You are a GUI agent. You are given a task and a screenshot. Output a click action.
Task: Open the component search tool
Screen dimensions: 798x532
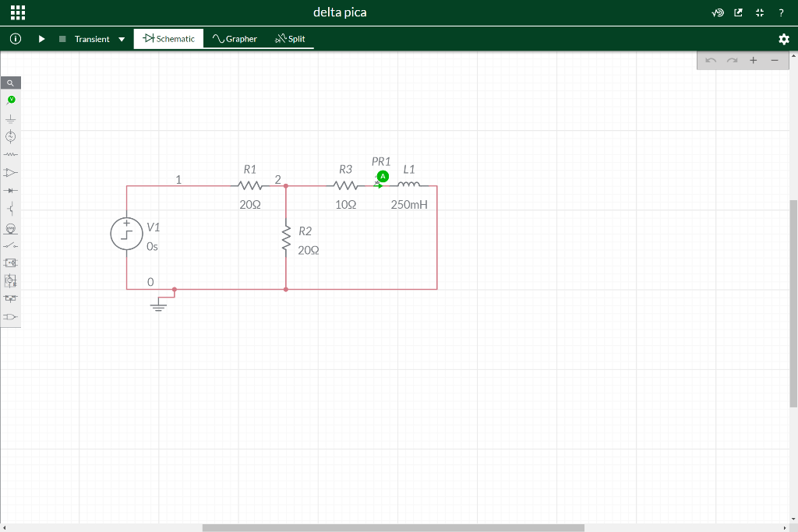tap(10, 83)
